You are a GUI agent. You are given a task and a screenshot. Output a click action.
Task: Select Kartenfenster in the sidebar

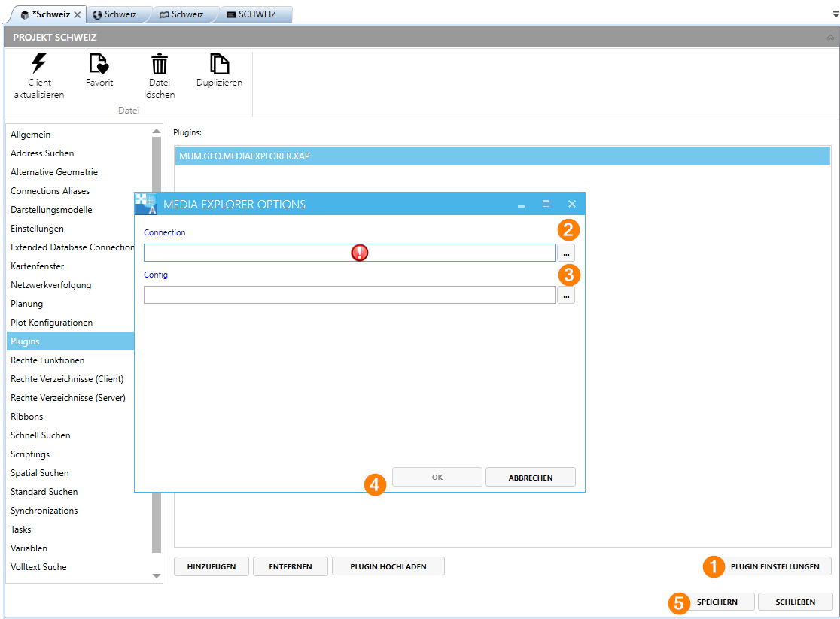coord(38,266)
